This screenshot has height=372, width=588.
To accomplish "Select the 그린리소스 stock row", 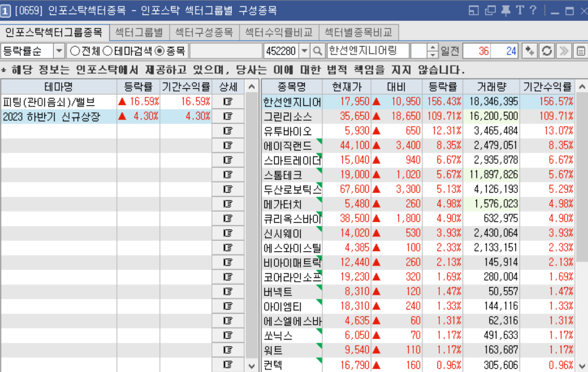I will pos(418,116).
